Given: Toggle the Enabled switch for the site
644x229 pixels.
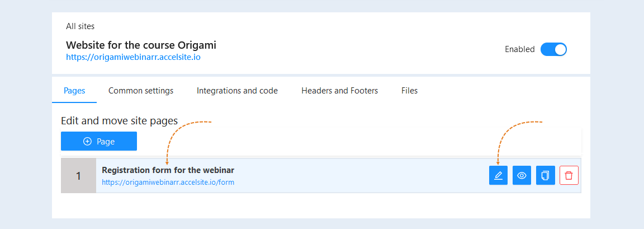Looking at the screenshot, I should [553, 49].
